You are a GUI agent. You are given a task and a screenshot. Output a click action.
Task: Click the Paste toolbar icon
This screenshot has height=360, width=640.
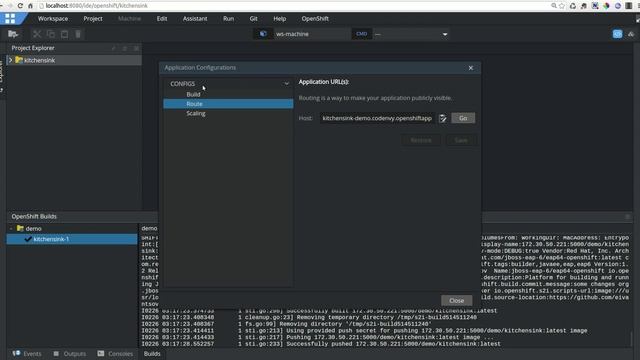(64, 34)
